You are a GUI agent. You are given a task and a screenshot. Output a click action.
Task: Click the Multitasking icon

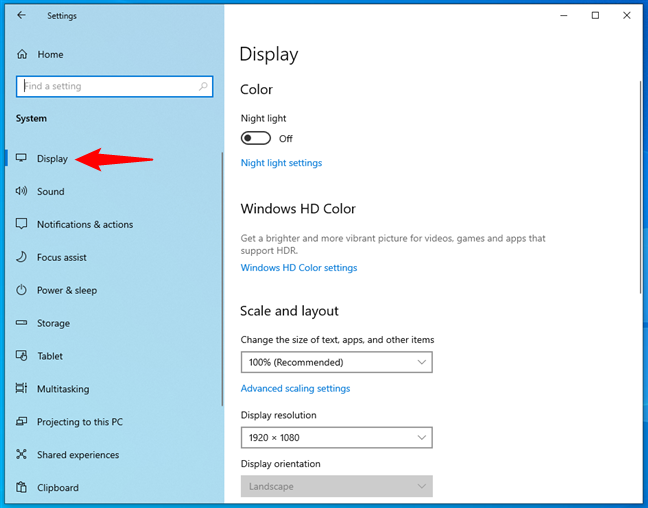(21, 389)
